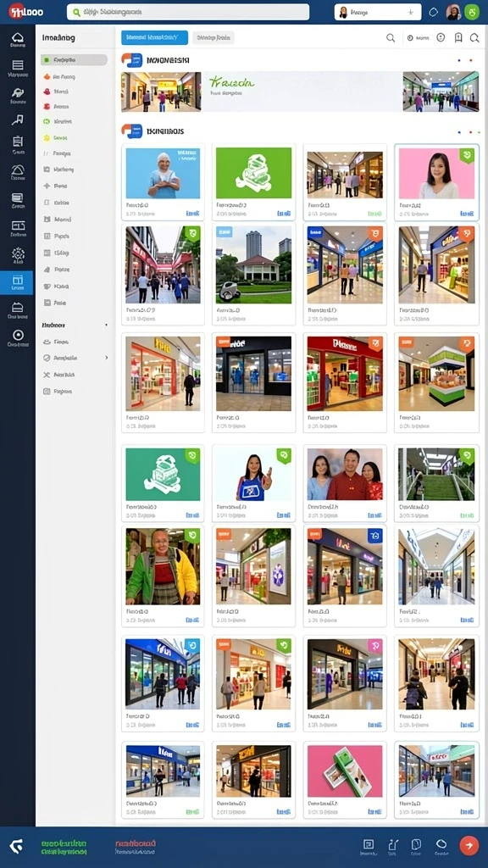Click the red arrow button in bottom bar
The image size is (488, 868).
(x=469, y=845)
